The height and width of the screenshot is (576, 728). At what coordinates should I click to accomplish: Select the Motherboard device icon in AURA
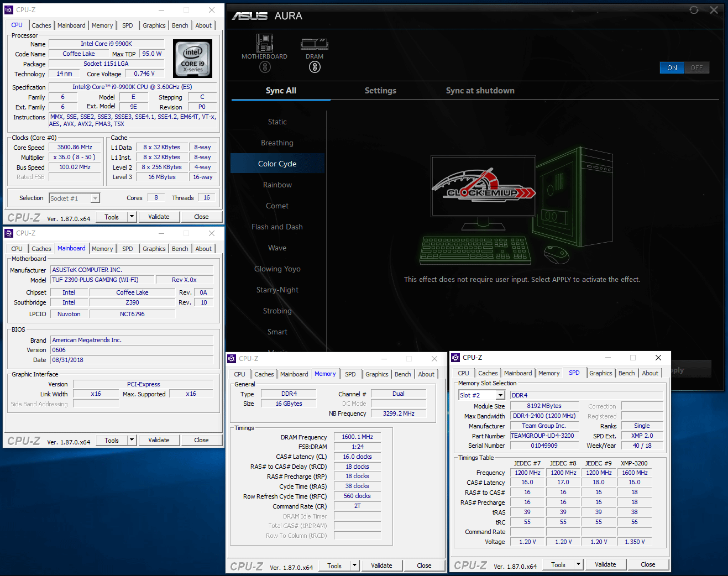click(264, 44)
